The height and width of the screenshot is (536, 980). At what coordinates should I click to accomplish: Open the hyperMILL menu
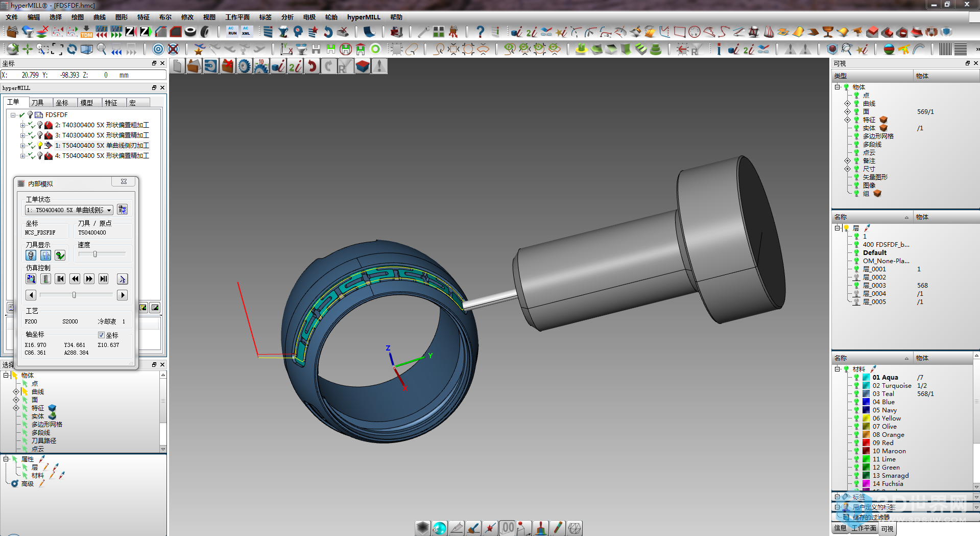click(x=364, y=17)
